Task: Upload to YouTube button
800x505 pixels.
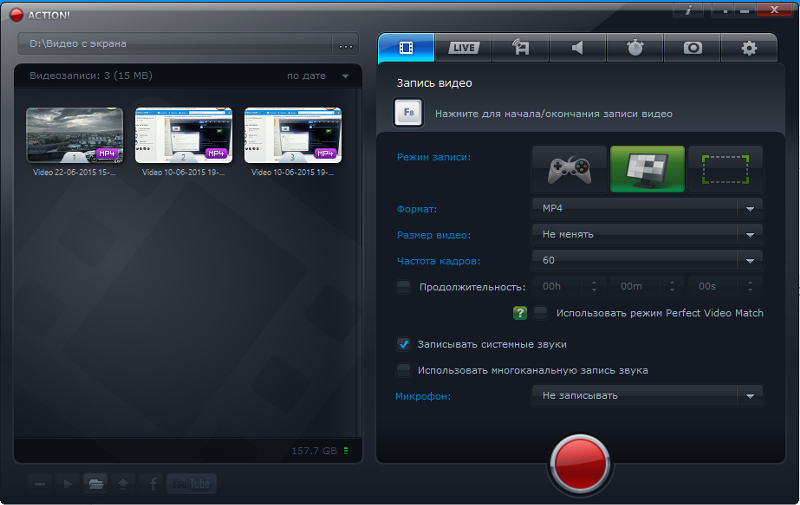Action: tap(191, 484)
